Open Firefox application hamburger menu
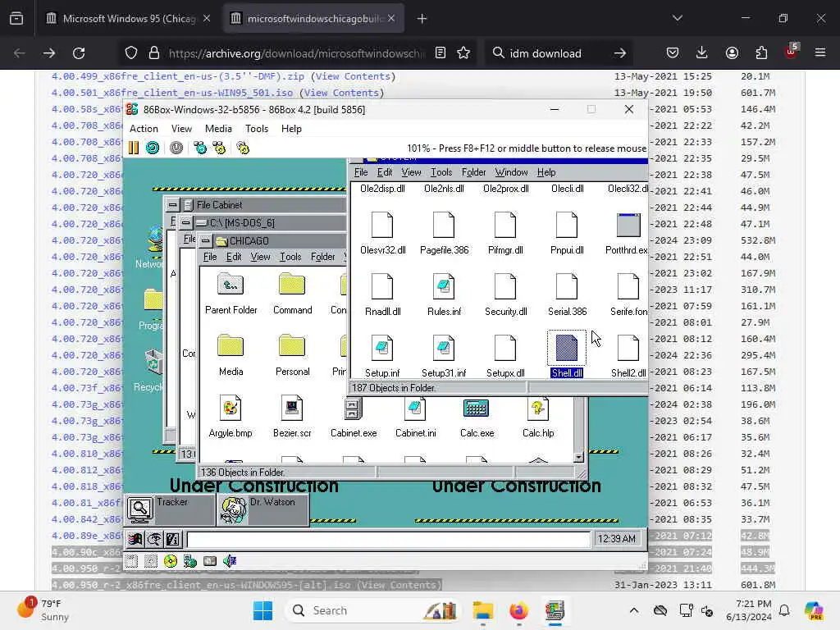This screenshot has height=630, width=840. click(x=820, y=53)
